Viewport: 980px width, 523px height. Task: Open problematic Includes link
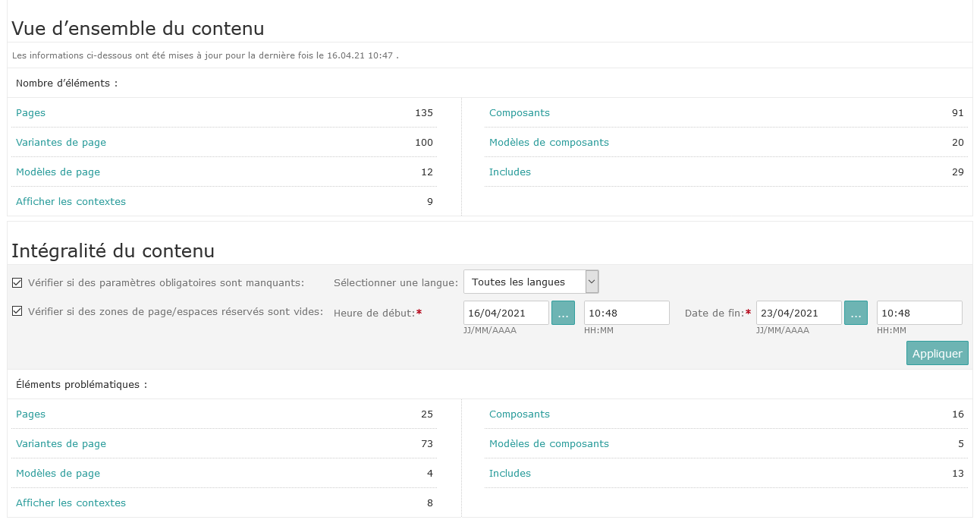pyautogui.click(x=510, y=474)
